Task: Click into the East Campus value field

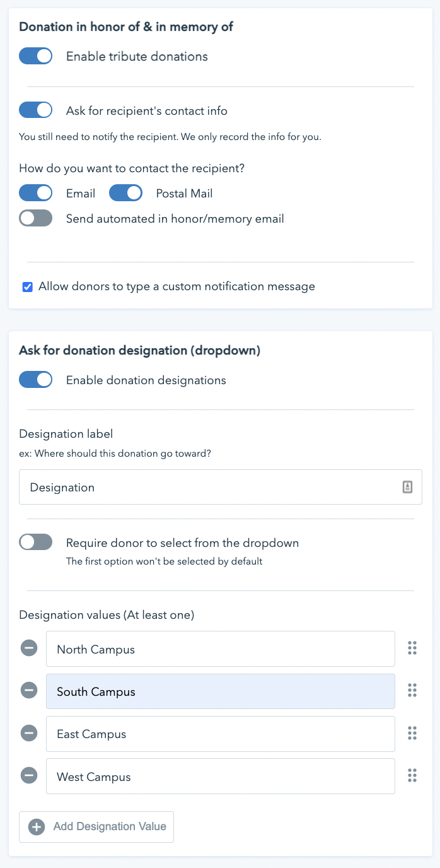Action: [x=221, y=734]
